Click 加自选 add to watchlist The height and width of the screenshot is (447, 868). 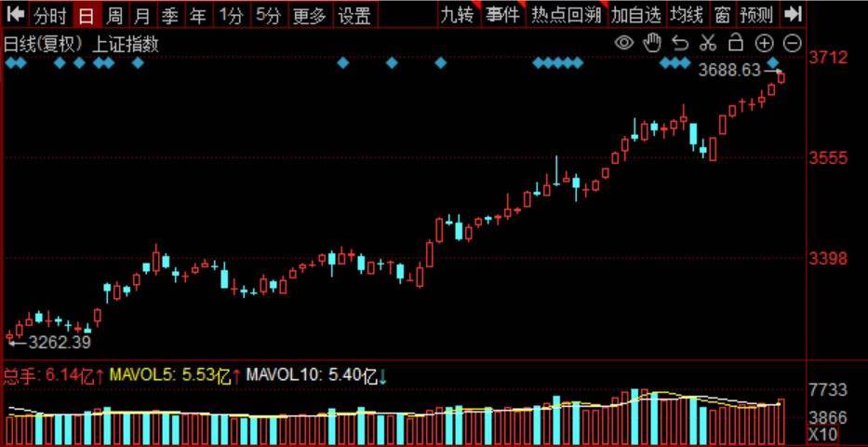tap(636, 15)
